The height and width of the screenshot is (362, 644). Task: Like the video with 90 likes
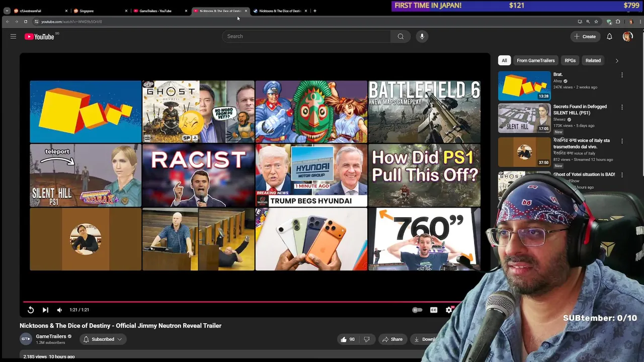click(x=348, y=339)
